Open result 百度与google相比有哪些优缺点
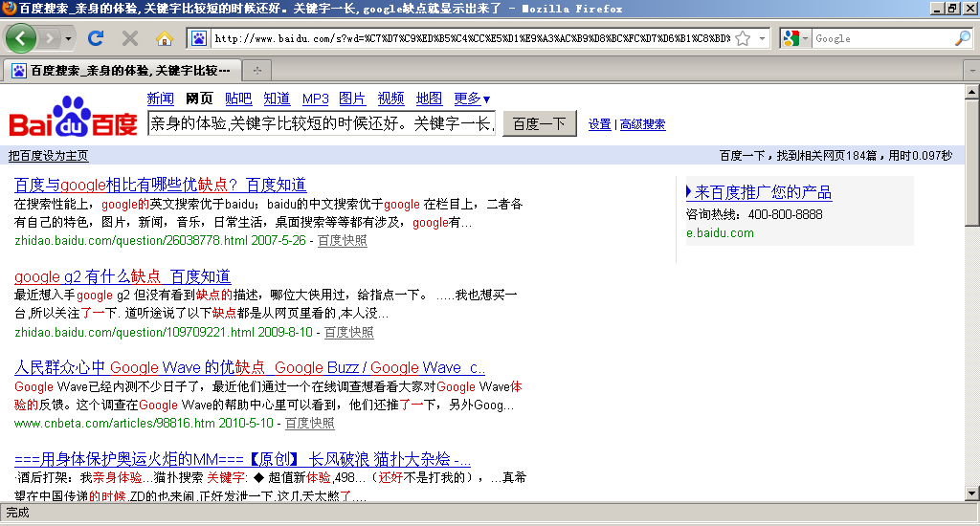The height and width of the screenshot is (526, 980). coord(160,185)
